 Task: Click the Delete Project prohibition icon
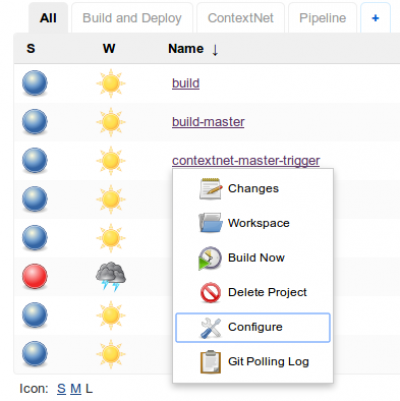[210, 292]
